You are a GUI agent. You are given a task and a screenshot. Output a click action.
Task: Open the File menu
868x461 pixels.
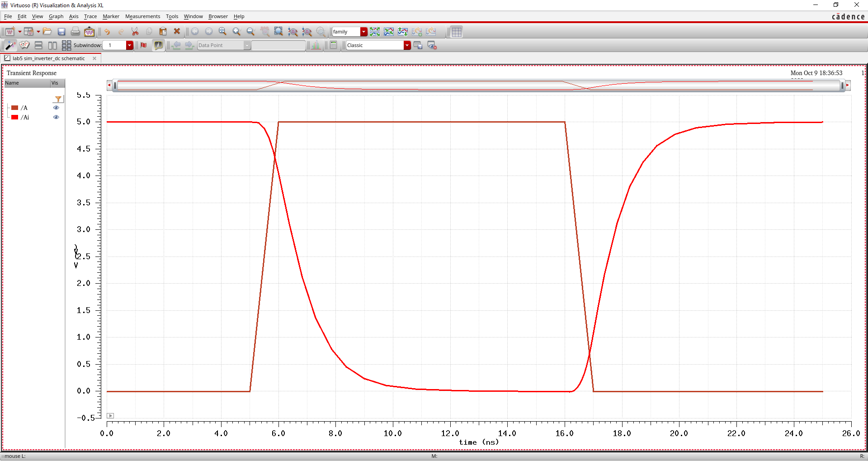8,16
